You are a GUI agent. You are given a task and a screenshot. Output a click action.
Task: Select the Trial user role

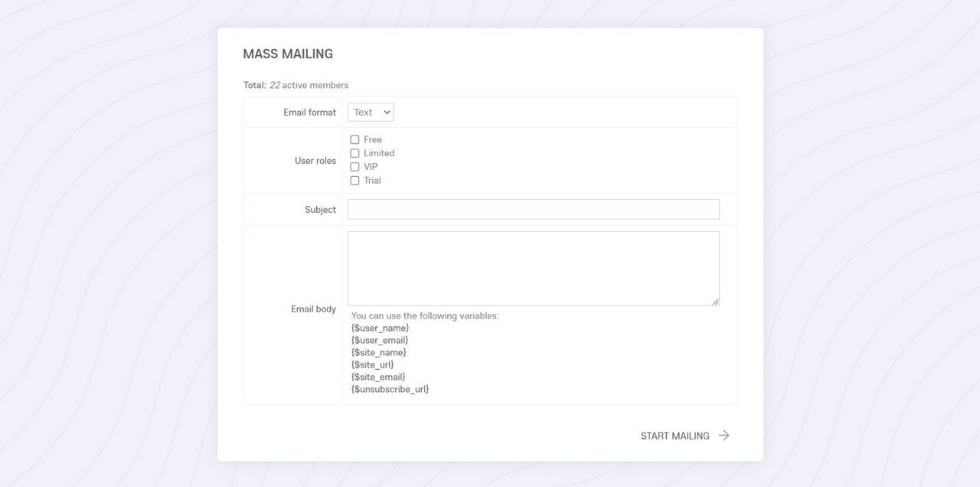pyautogui.click(x=354, y=180)
